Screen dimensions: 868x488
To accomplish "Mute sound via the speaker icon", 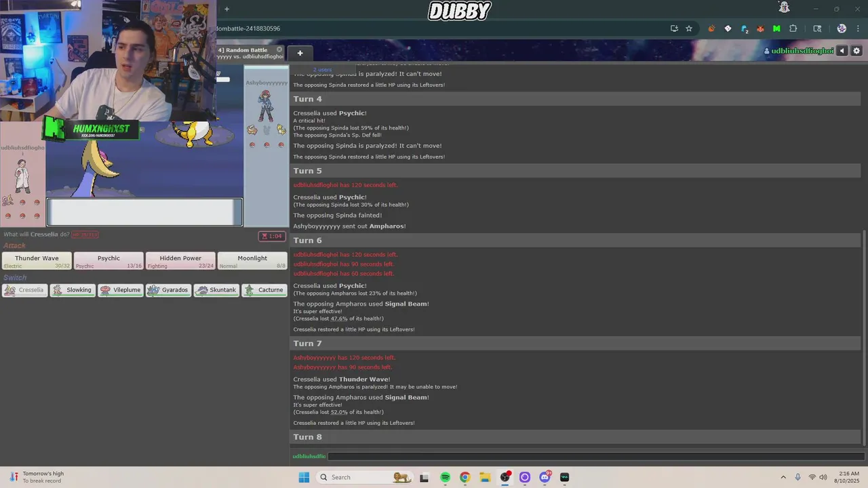I will [x=842, y=51].
